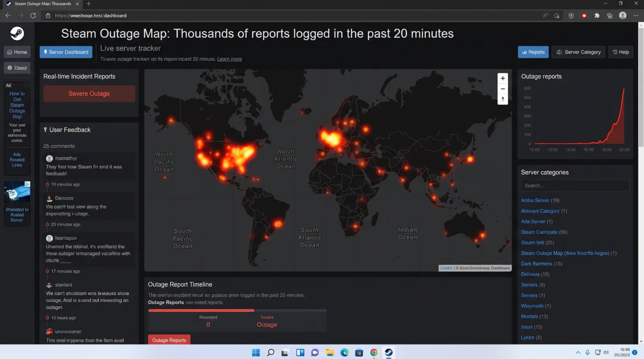
Task: Click the outage reports chart peak
Action: click(x=624, y=89)
